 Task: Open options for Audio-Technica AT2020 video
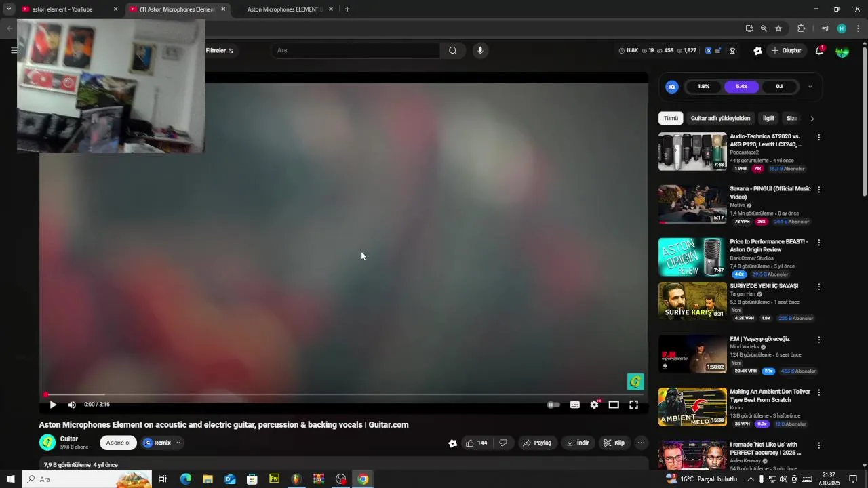click(818, 138)
